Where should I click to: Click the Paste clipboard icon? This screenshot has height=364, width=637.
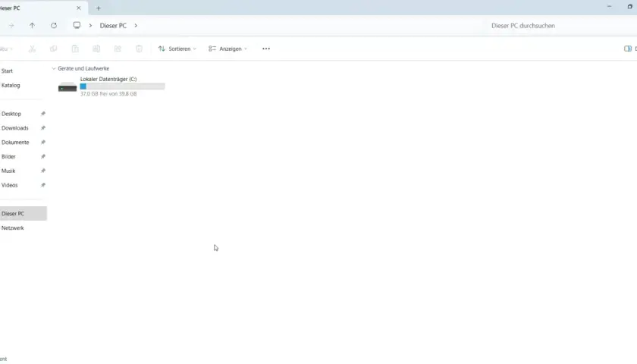(75, 49)
